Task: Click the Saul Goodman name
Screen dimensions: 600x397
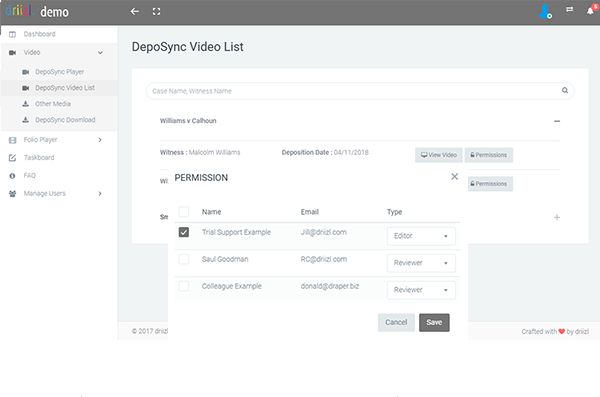Action: (225, 259)
